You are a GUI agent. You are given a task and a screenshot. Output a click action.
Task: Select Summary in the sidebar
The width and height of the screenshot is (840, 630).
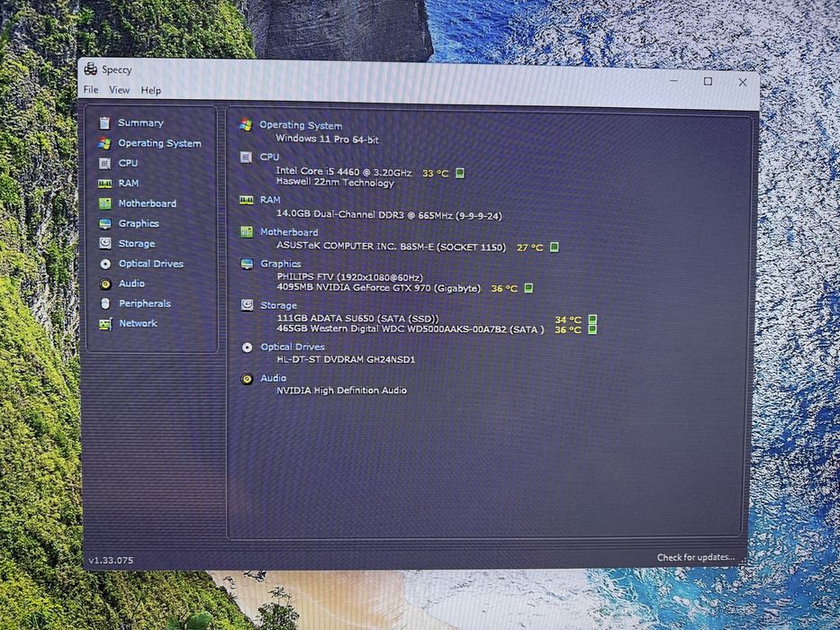click(140, 122)
